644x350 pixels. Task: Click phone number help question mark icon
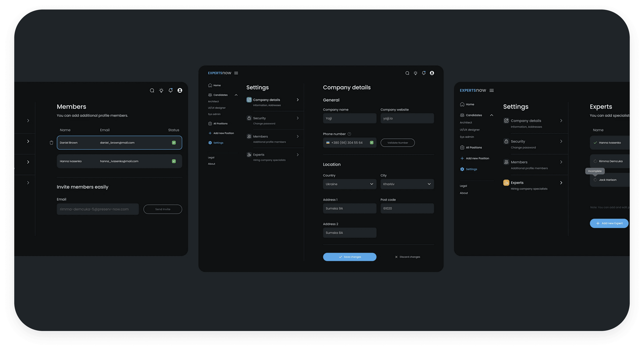point(349,134)
